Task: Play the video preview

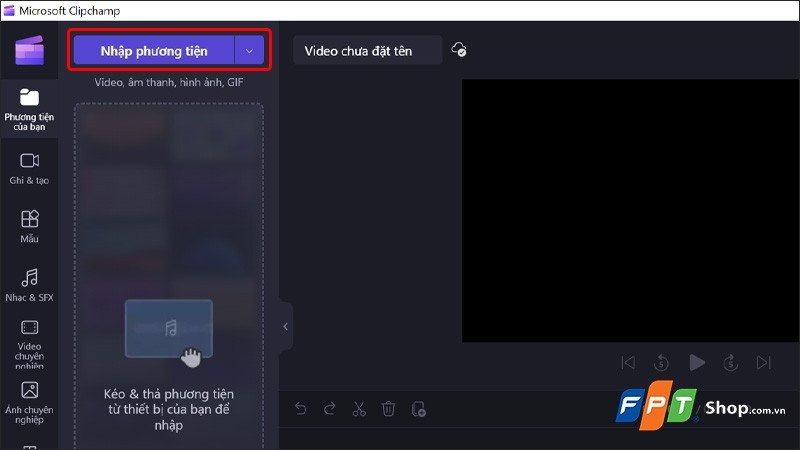Action: pyautogui.click(x=697, y=363)
